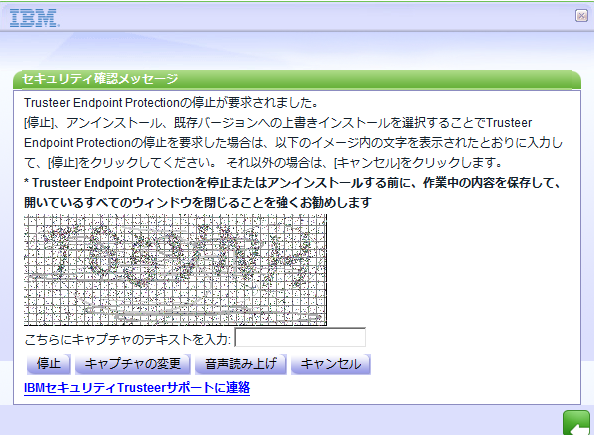Focus the captcha text input field

point(300,337)
